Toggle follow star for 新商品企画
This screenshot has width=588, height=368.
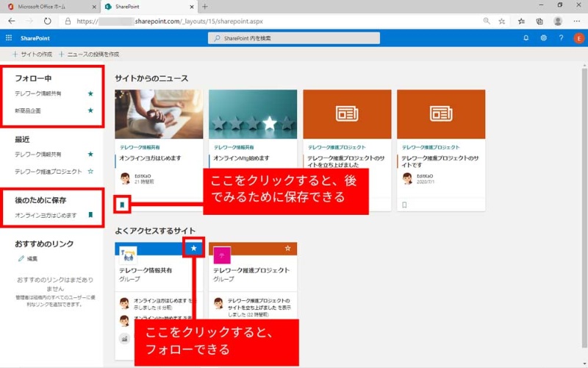pos(90,110)
